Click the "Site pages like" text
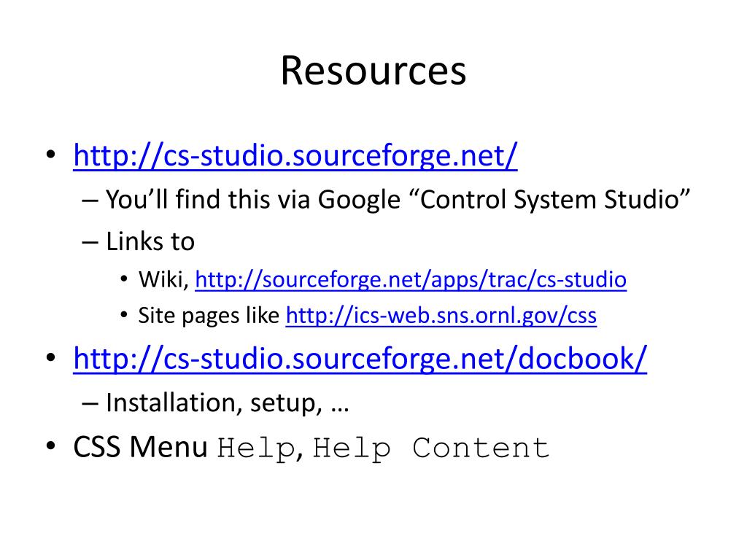This screenshot has width=747, height=560. pos(209,315)
